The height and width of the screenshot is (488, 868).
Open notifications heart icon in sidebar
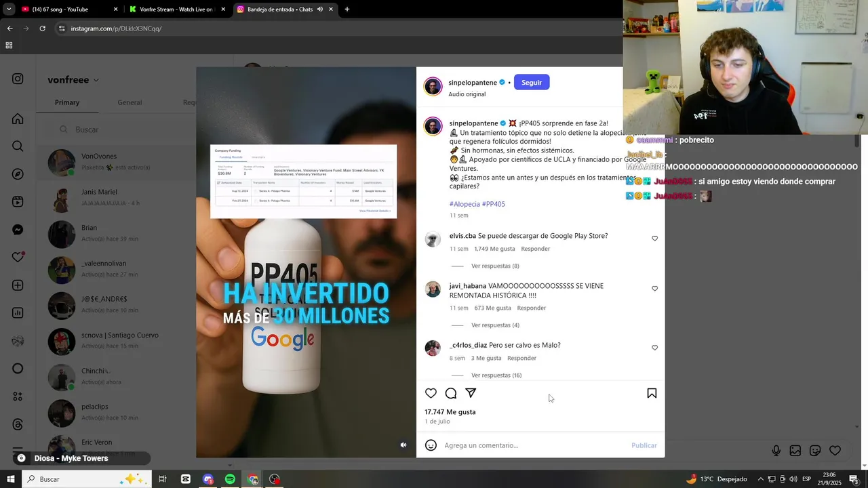pos(18,258)
